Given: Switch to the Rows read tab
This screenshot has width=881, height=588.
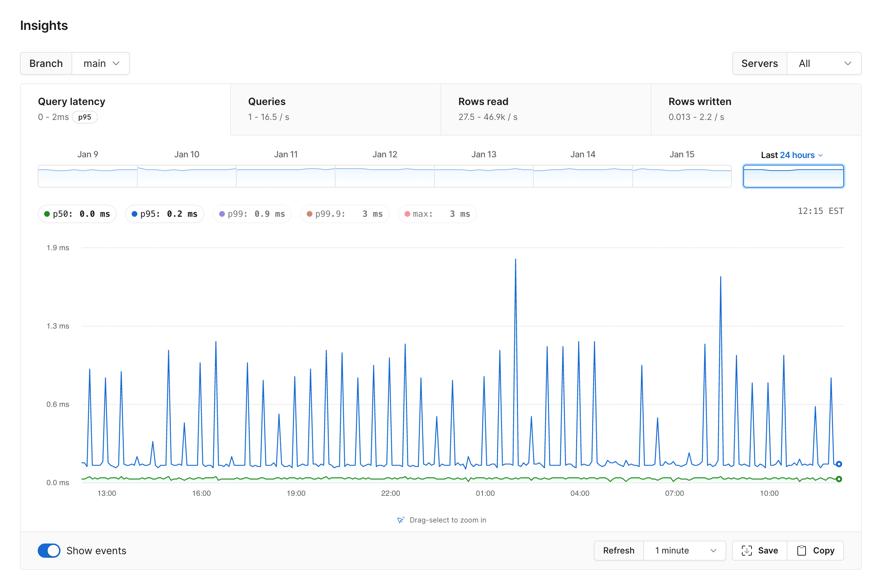Looking at the screenshot, I should 545,109.
